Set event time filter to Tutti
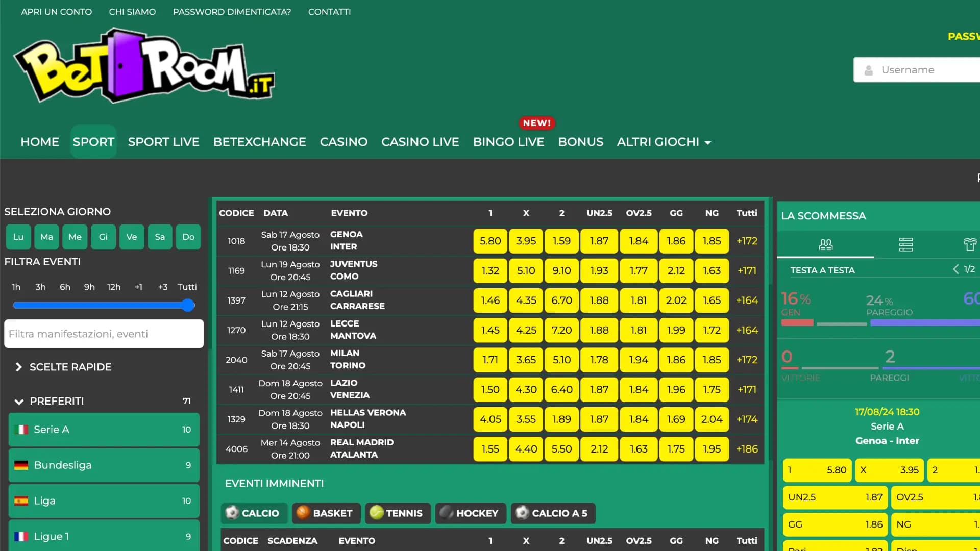 (187, 287)
